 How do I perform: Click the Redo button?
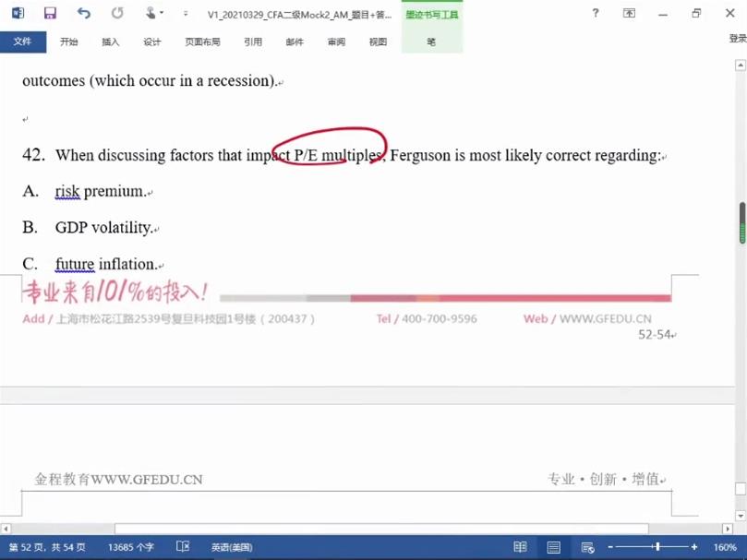[117, 14]
